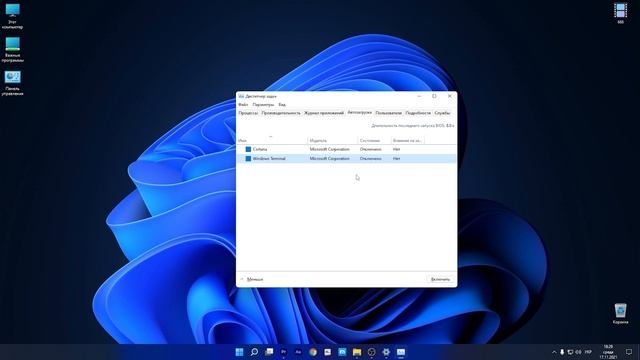This screenshot has width=640, height=360.
Task: Switch to the Пользователи tab
Action: 389,113
